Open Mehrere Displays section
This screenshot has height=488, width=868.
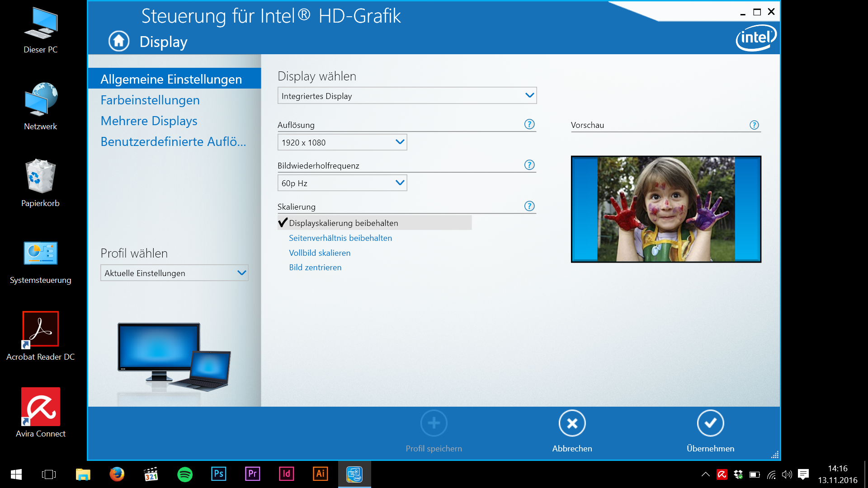149,121
